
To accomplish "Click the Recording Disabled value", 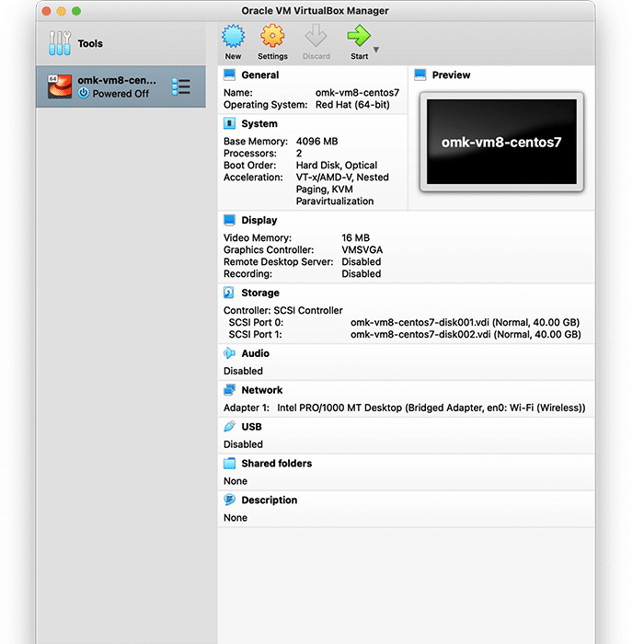I will coord(361,273).
